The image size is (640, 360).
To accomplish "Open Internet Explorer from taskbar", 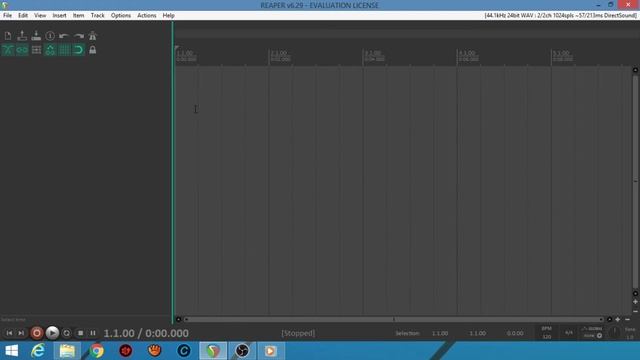I will point(38,351).
